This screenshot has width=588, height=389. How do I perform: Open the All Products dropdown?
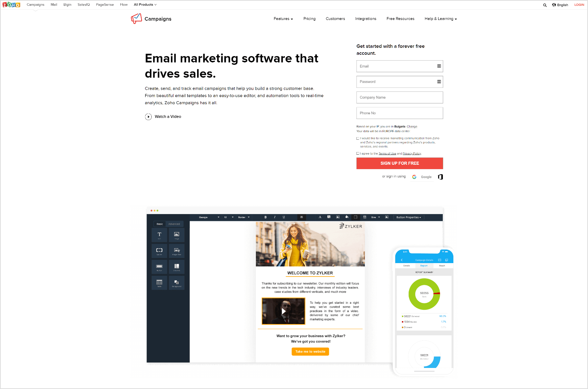coord(145,5)
